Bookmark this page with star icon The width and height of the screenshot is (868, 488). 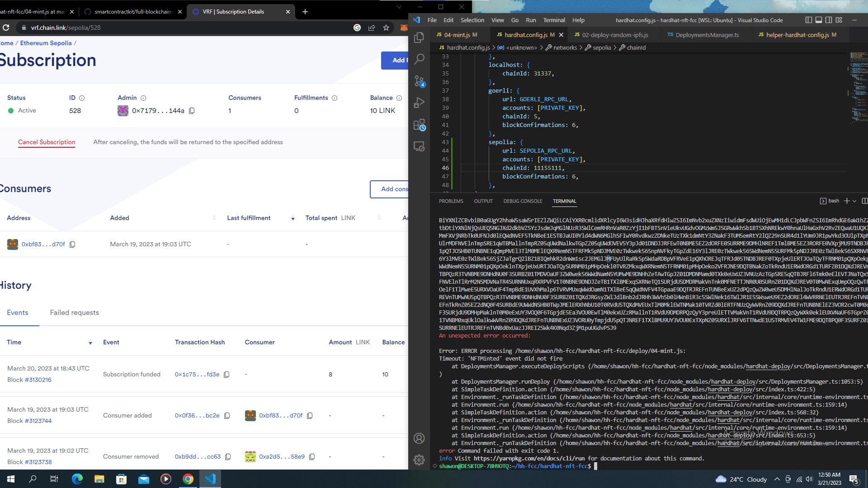[386, 28]
